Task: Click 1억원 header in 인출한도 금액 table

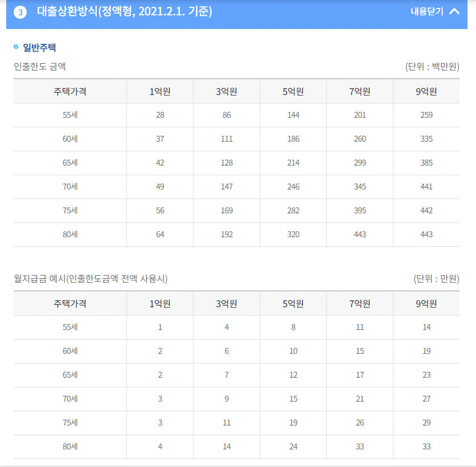Action: coord(160,91)
